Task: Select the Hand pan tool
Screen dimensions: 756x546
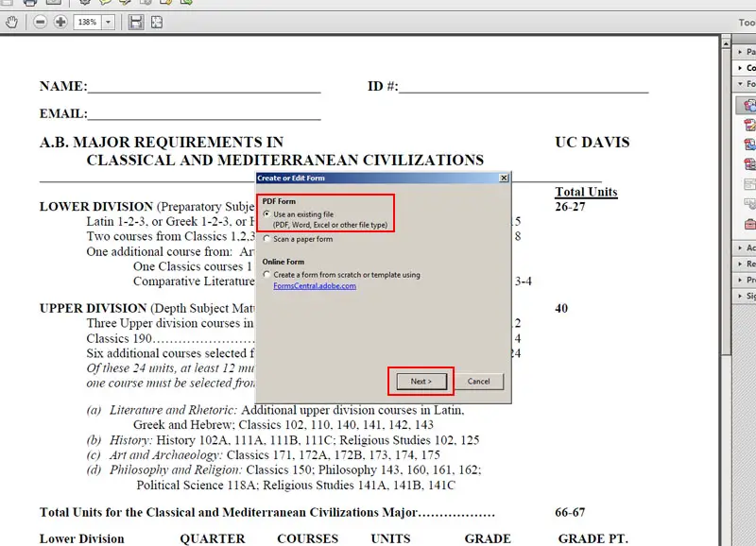Action: (x=11, y=22)
